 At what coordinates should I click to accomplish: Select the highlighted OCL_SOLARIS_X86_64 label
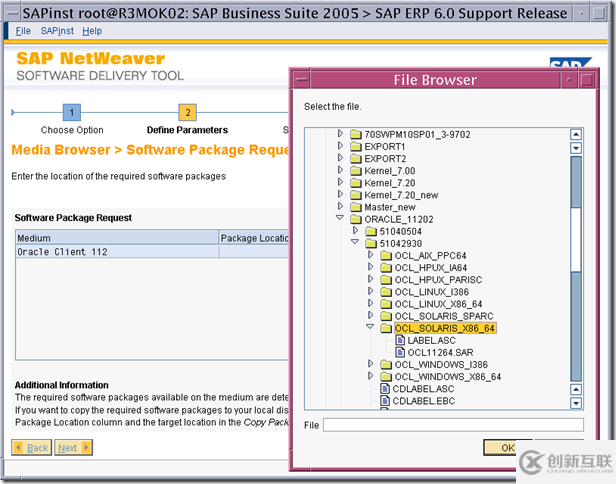[x=445, y=328]
